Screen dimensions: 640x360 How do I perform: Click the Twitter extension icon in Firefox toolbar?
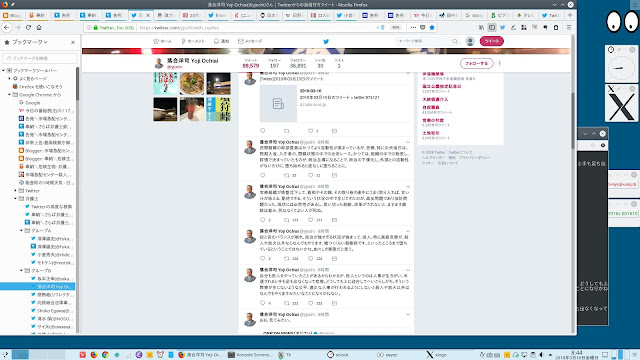(x=502, y=27)
